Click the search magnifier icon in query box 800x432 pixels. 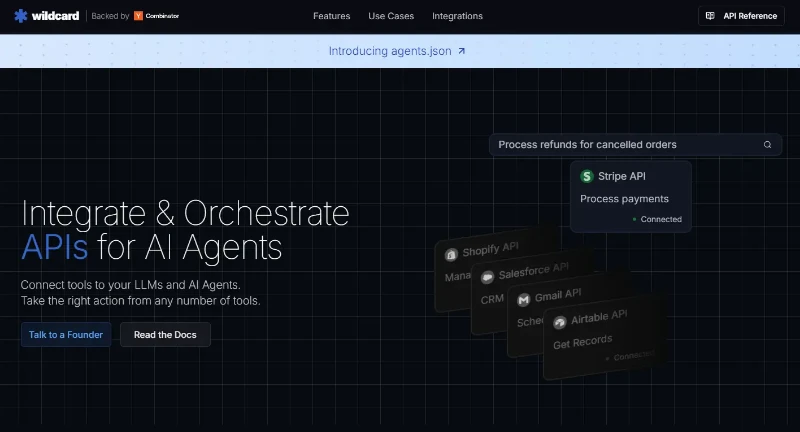pyautogui.click(x=767, y=145)
